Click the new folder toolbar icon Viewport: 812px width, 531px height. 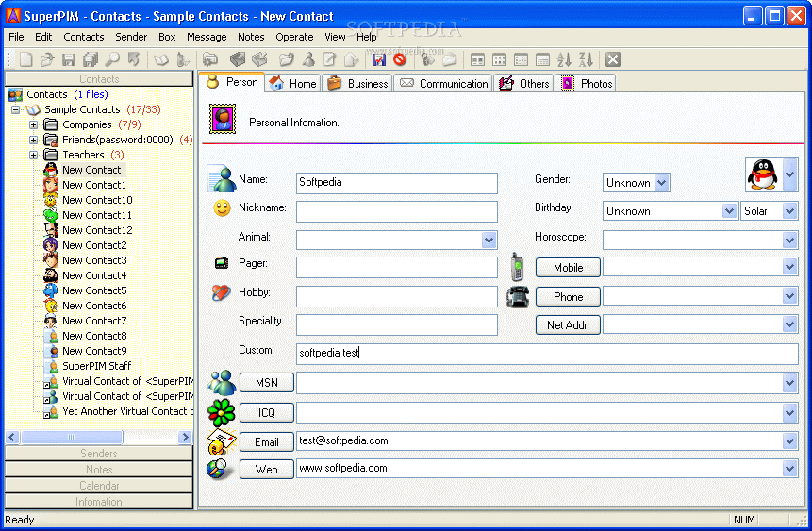tap(287, 59)
